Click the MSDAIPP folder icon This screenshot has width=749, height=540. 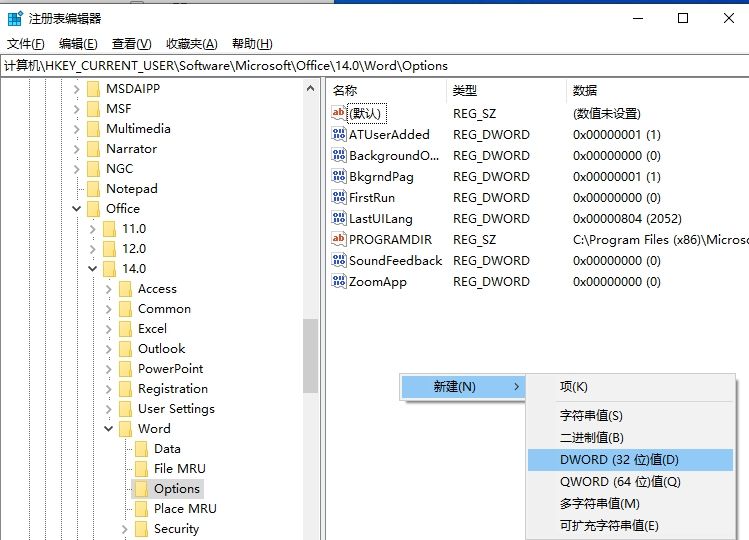click(94, 89)
